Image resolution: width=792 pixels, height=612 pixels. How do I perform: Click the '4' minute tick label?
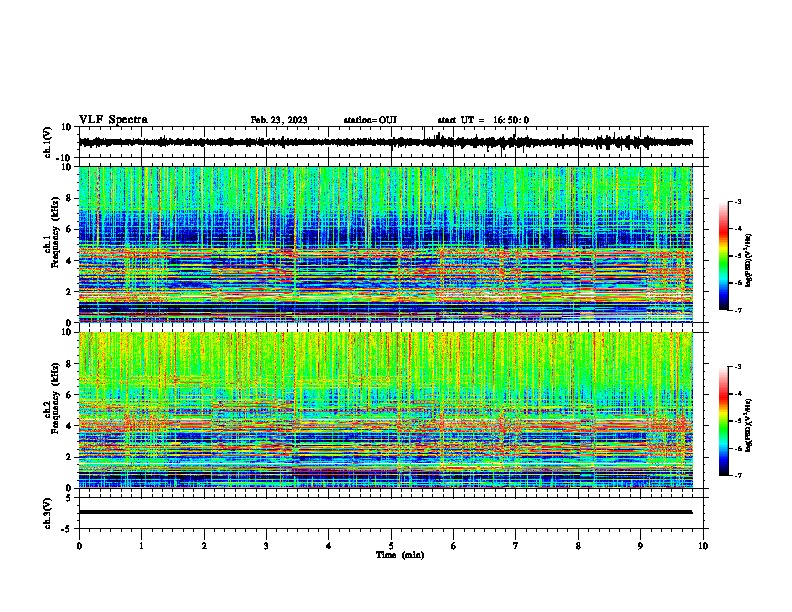click(x=328, y=546)
